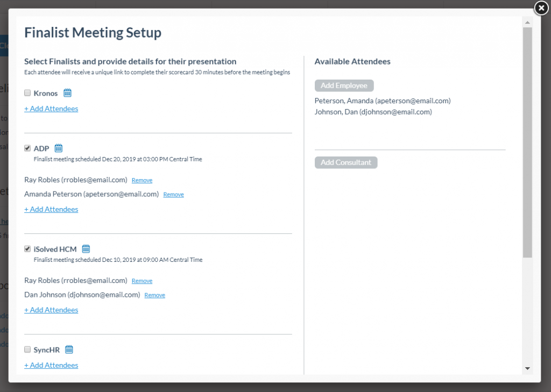The width and height of the screenshot is (551, 392).
Task: Click Add Attendees link under ADP
Action: (x=51, y=209)
